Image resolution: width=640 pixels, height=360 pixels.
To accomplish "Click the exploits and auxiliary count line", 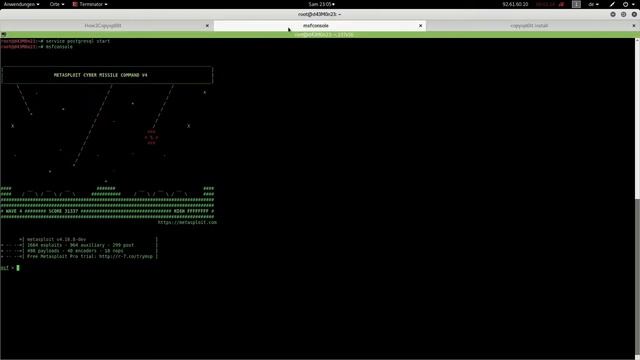I will click(x=80, y=245).
